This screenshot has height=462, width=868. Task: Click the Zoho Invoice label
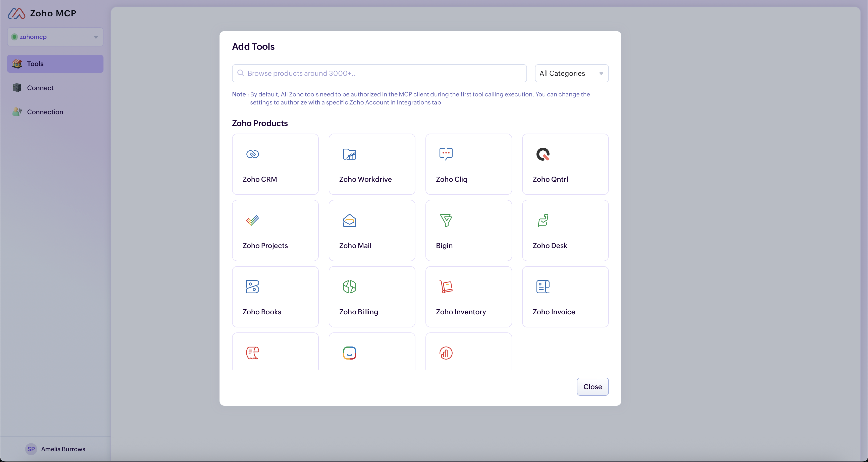tap(554, 312)
